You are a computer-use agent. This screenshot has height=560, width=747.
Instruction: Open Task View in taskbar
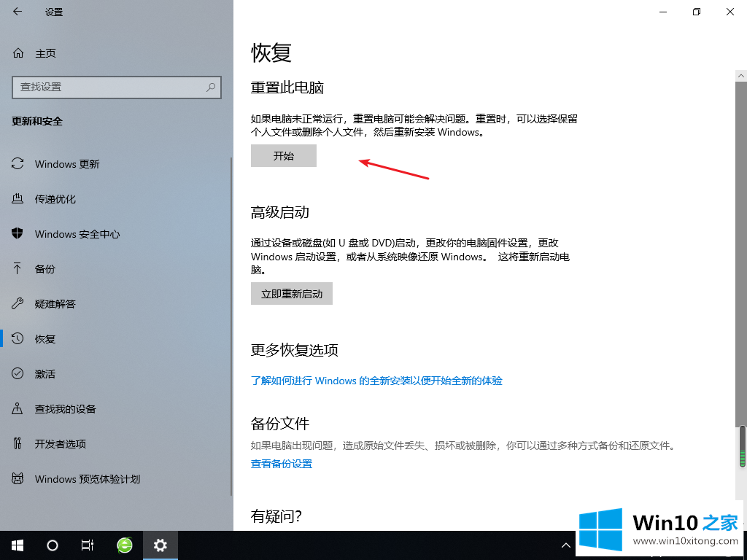[88, 545]
